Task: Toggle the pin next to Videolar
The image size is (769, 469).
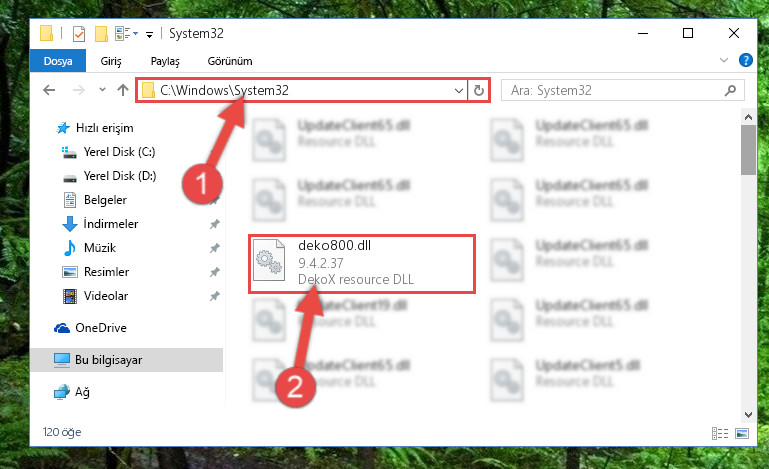Action: (x=214, y=296)
